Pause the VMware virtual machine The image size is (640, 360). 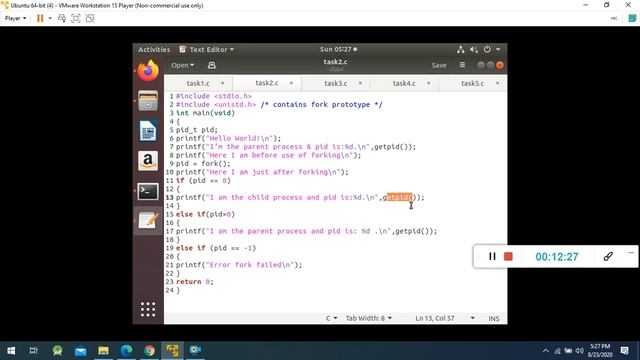coord(40,18)
